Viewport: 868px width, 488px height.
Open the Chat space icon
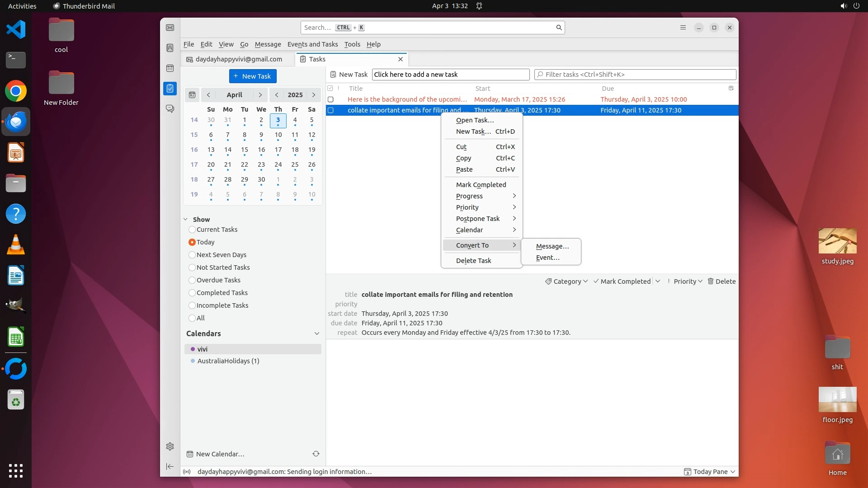click(x=170, y=109)
